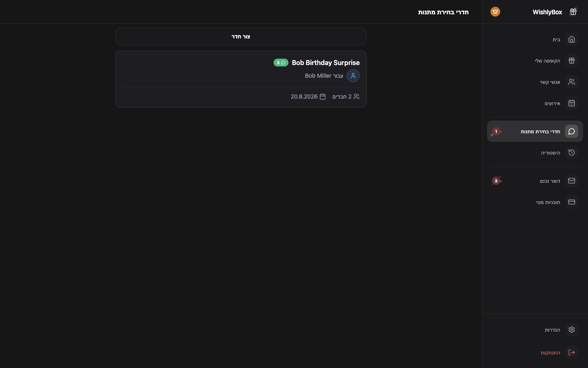
Task: Click the red logout arrow icon
Action: (572, 353)
